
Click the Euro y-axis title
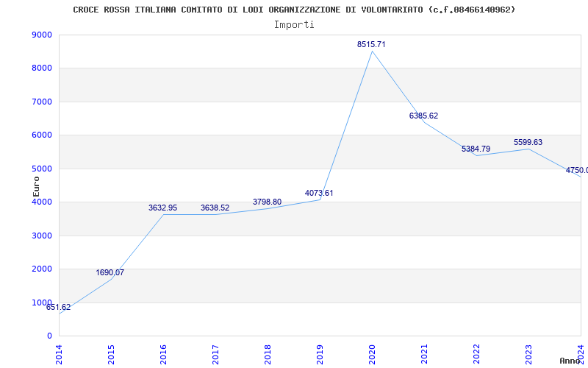coord(36,186)
